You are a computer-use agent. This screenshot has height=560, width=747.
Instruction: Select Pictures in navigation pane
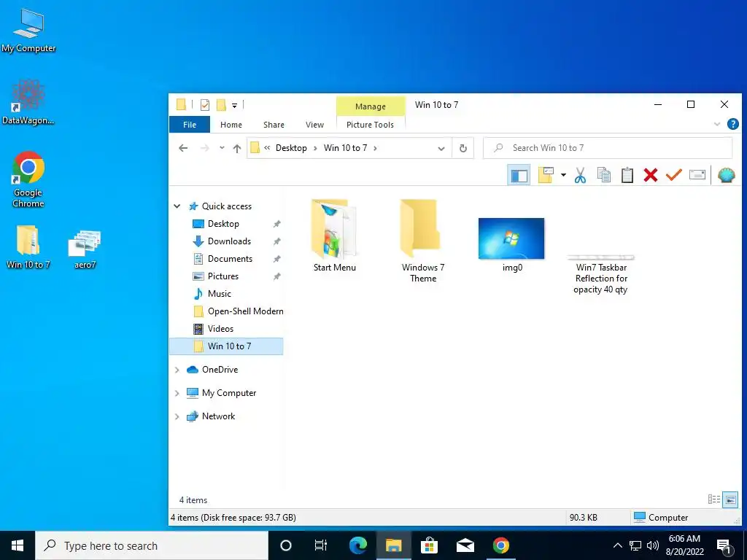click(x=223, y=276)
